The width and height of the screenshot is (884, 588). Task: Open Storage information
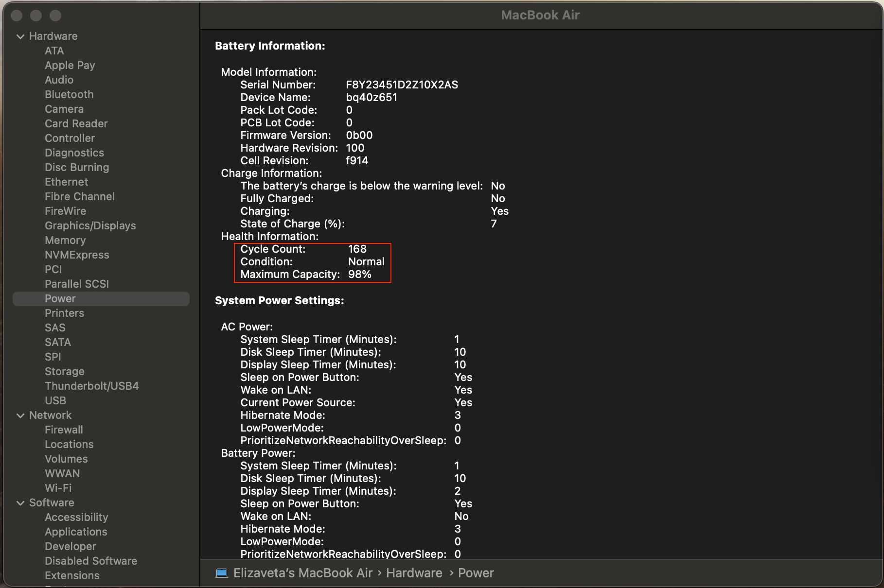pos(65,371)
